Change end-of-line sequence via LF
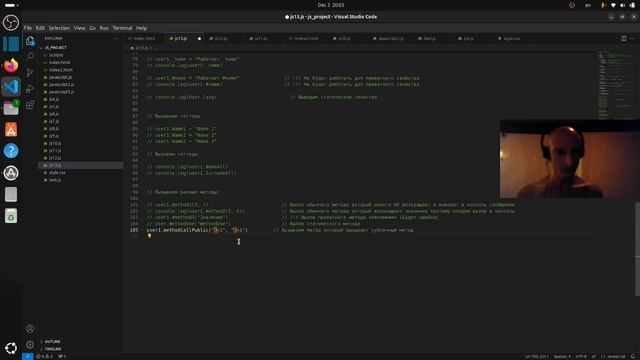This screenshot has width=640, height=360. [594, 356]
